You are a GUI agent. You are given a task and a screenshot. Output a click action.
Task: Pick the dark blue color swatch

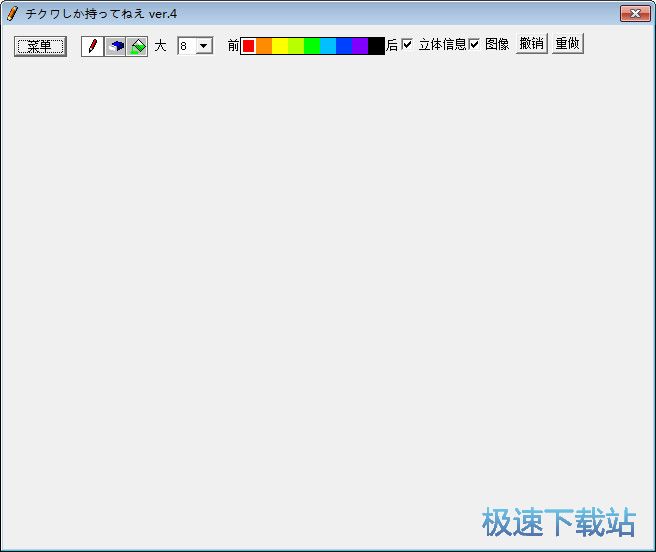[344, 46]
